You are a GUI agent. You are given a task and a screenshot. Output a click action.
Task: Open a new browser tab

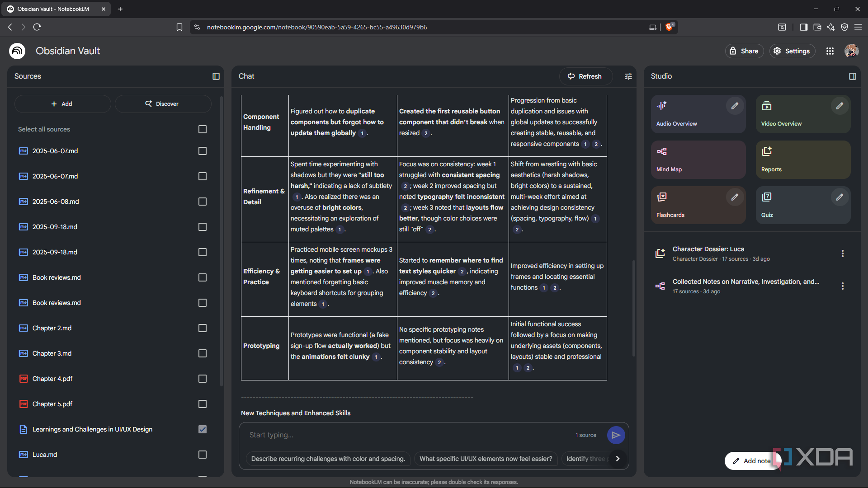click(x=120, y=9)
